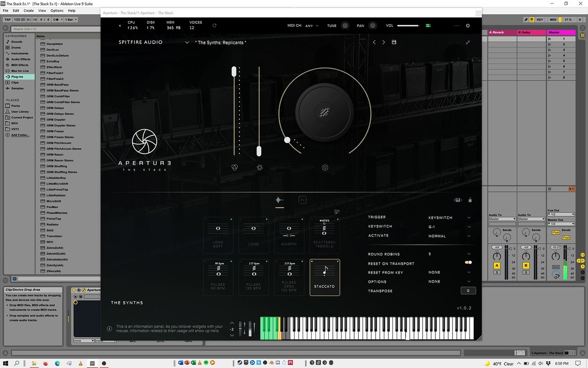Open the Spitfire Audio preset chevron
Screen dimensions: 588x368
coord(187,42)
